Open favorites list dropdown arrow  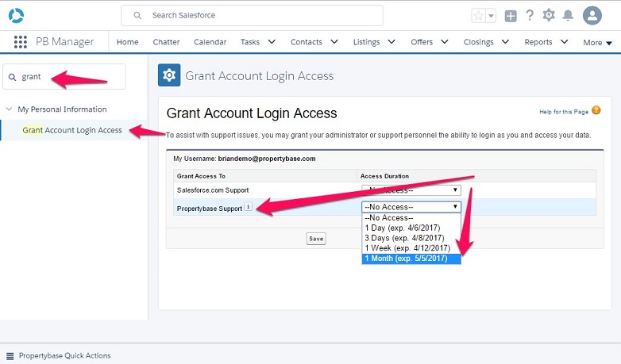pos(491,16)
